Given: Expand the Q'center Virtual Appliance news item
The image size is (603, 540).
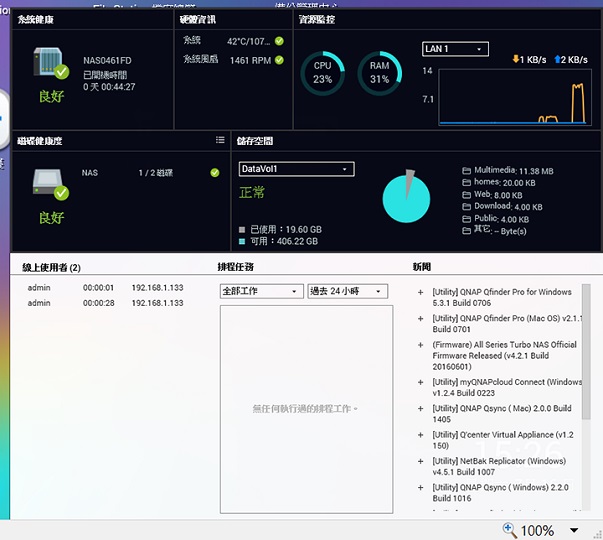Looking at the screenshot, I should tap(420, 435).
